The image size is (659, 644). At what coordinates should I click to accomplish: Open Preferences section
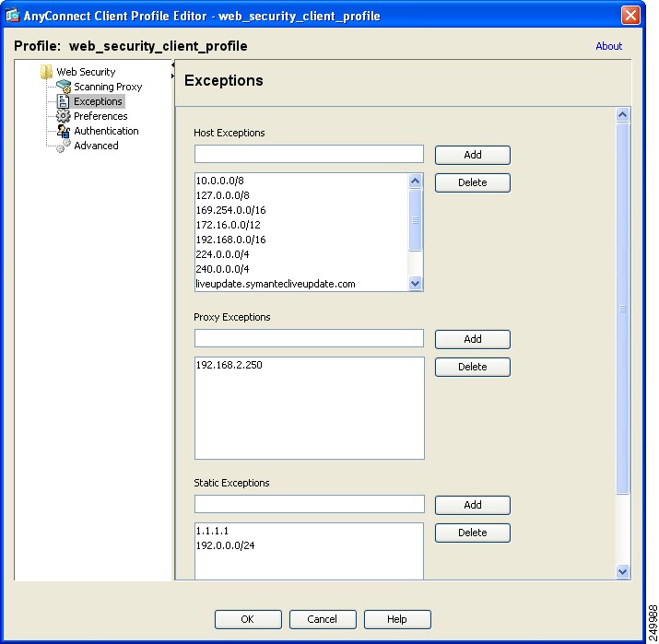coord(100,116)
